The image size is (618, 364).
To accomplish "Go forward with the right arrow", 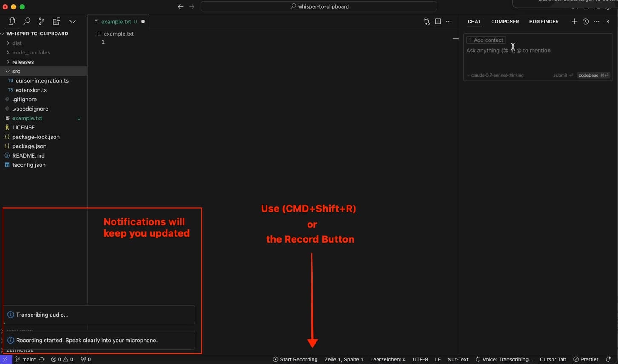I will (x=192, y=6).
